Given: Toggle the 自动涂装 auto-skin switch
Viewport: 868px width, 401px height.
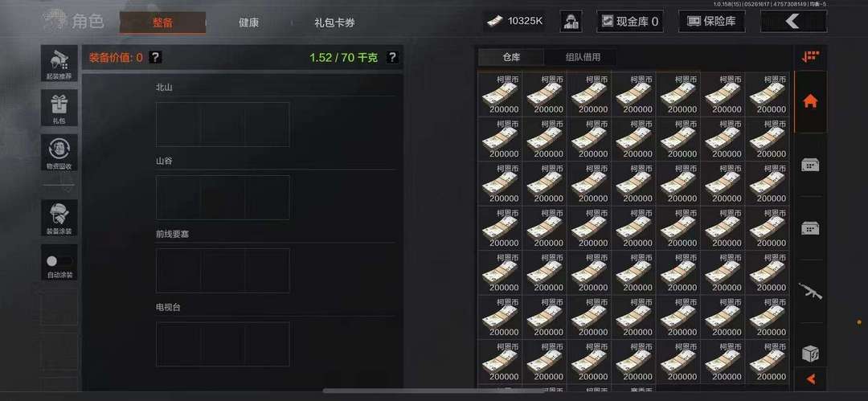Looking at the screenshot, I should [x=59, y=261].
